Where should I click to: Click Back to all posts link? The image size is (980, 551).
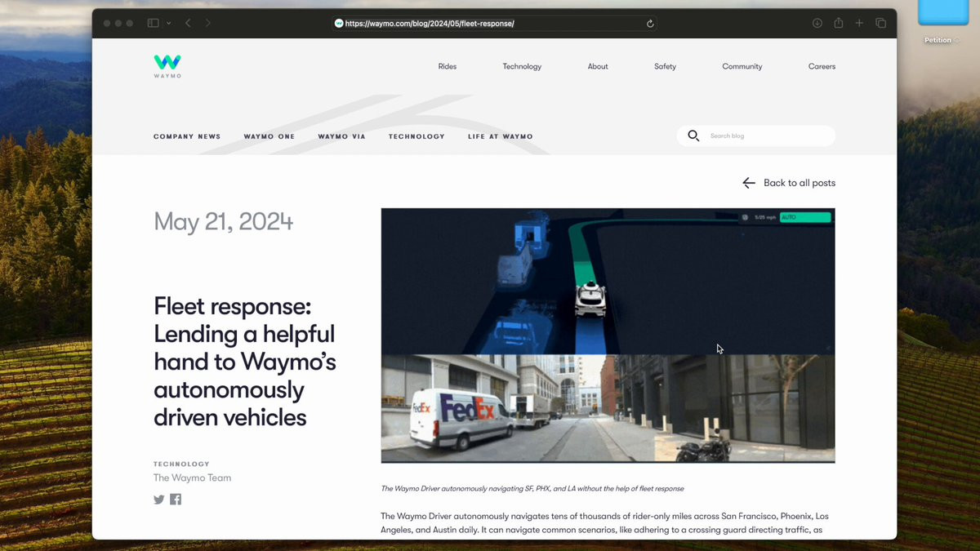point(800,183)
